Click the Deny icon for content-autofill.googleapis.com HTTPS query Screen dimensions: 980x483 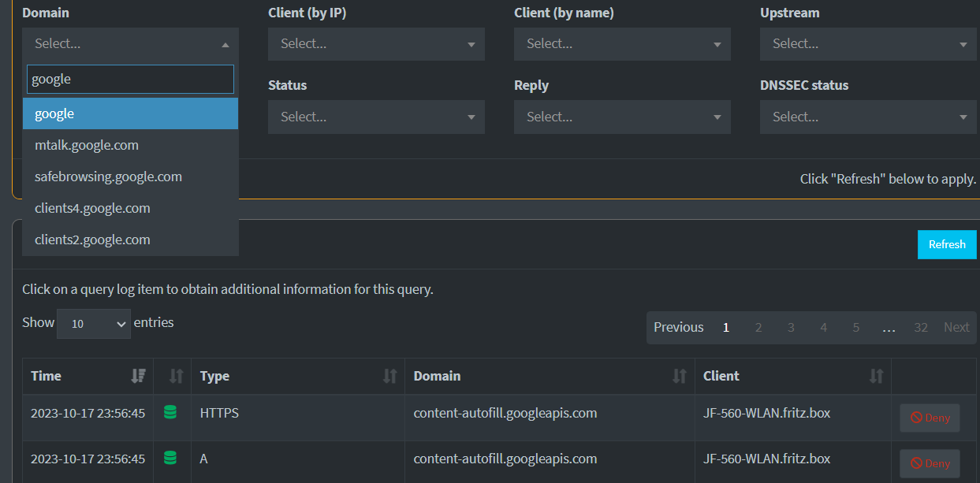click(930, 418)
